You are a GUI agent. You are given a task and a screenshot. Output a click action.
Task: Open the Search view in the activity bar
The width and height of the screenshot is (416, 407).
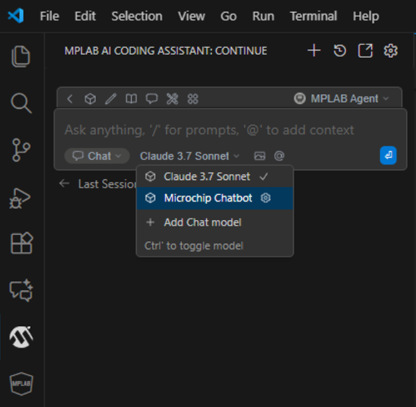21,103
